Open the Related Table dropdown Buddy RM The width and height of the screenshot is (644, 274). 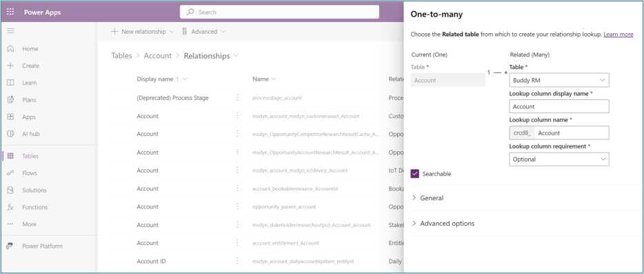559,80
